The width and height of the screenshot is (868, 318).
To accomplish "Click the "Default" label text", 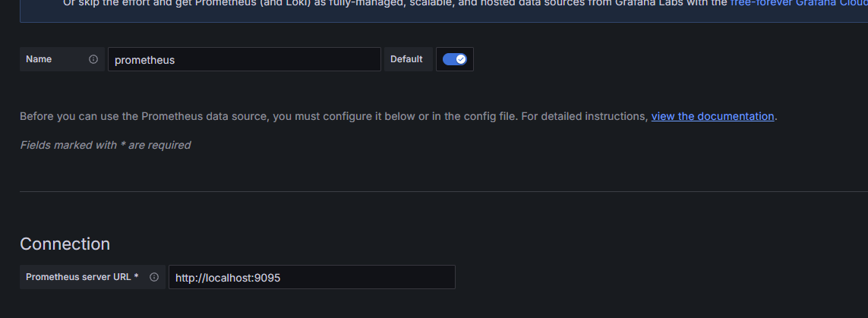I will [406, 59].
